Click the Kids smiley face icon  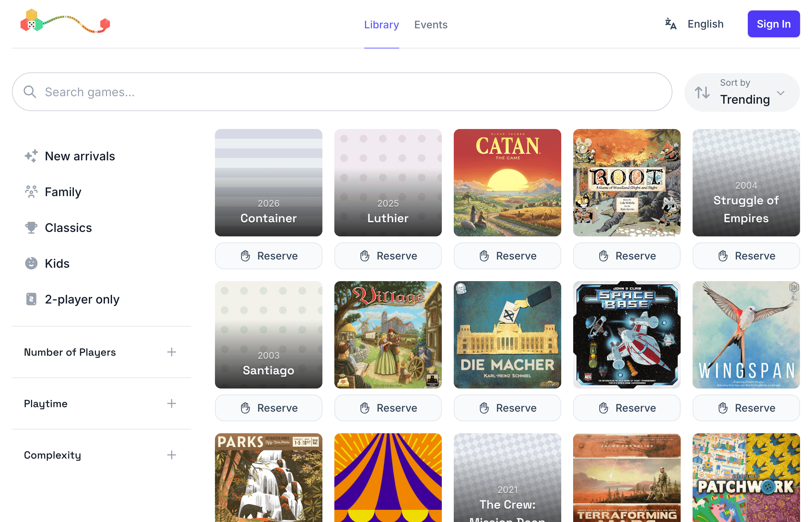31,263
